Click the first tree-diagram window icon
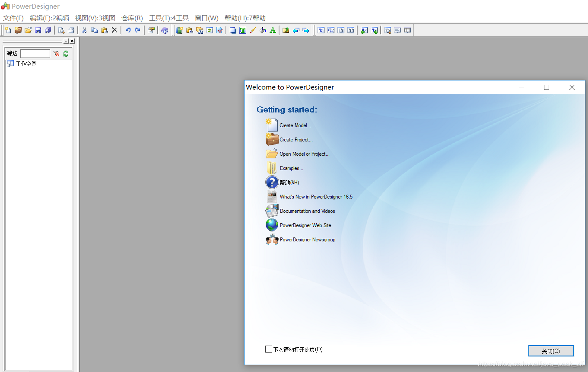 [321, 30]
